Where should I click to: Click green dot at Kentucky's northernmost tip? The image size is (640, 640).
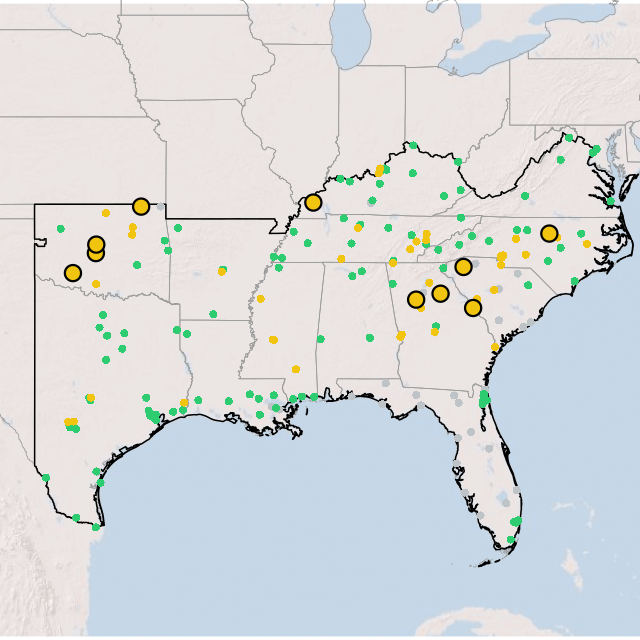(x=413, y=145)
